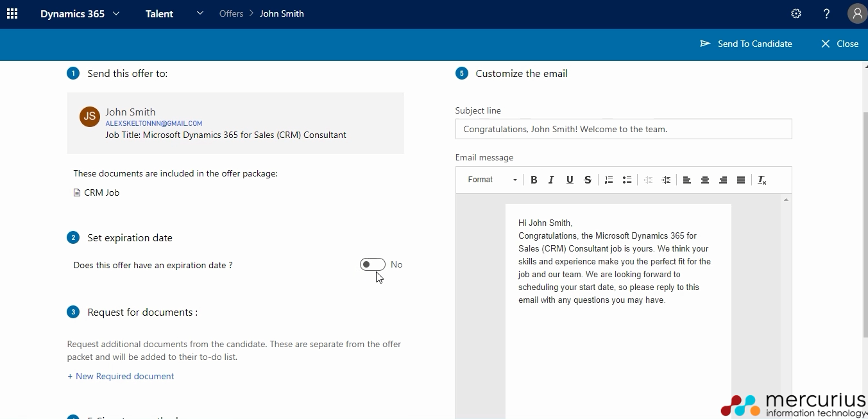
Task: Expand the Talent menu chevron
Action: coord(200,13)
